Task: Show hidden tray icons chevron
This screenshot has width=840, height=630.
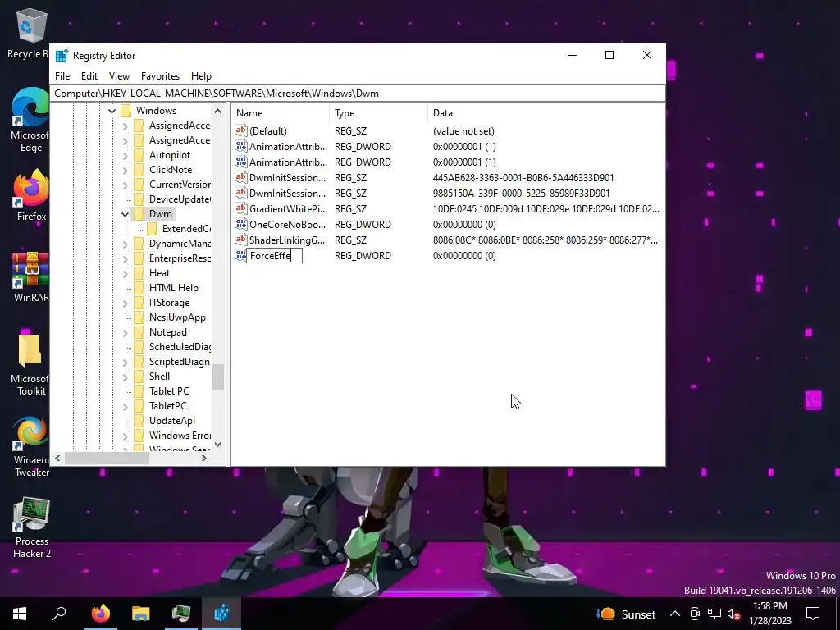Action: [675, 614]
